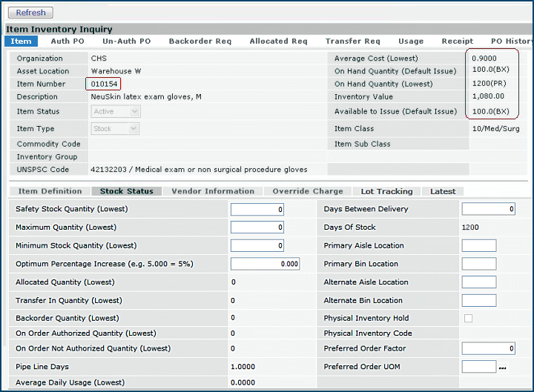Go to the Allocated Req tab

[278, 41]
